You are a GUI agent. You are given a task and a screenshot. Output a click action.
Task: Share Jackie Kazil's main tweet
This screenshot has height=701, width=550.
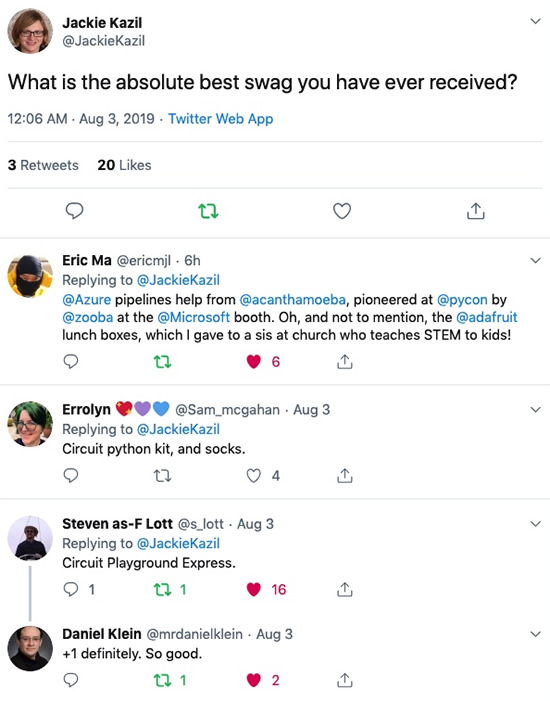[476, 211]
